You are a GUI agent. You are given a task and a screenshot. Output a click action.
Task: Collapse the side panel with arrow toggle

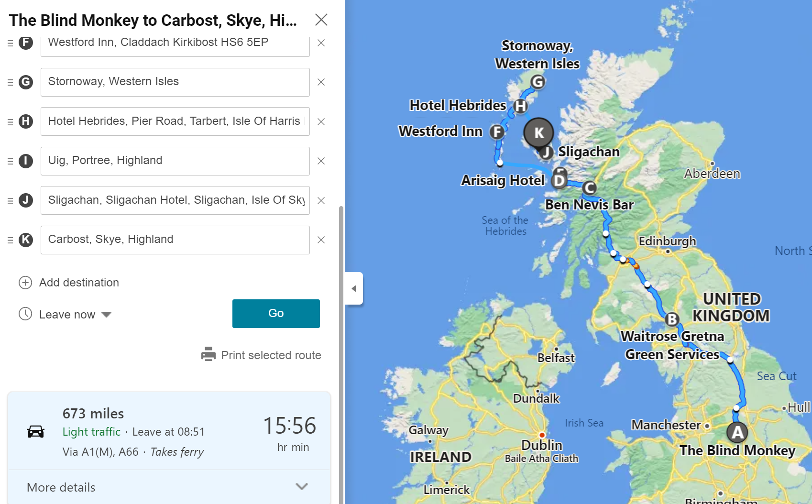(354, 288)
